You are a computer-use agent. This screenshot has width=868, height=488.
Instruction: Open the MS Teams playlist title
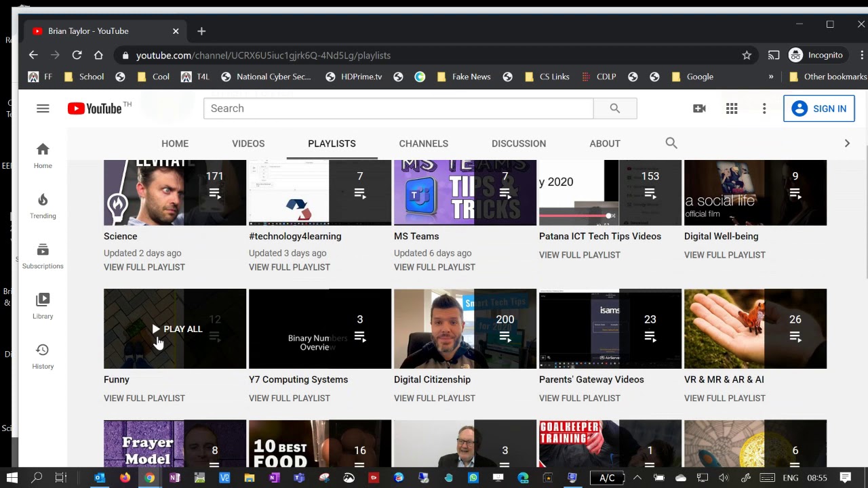(x=416, y=236)
